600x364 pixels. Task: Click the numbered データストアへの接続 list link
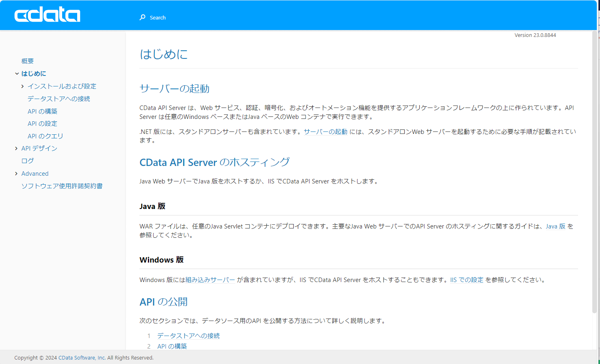coord(188,336)
